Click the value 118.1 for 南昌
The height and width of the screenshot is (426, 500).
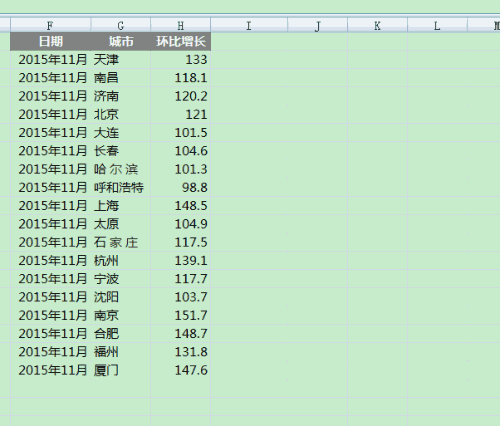(180, 78)
